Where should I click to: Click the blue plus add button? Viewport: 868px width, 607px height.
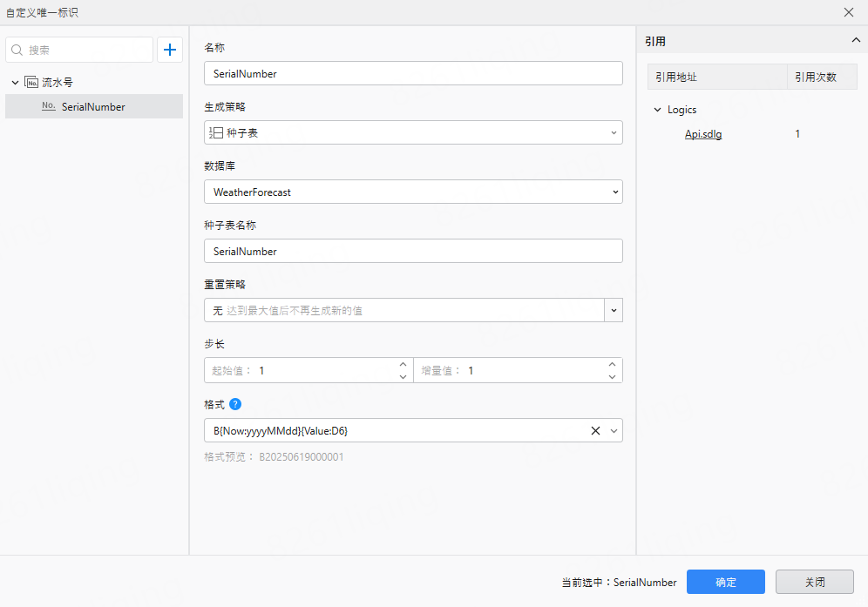[170, 51]
